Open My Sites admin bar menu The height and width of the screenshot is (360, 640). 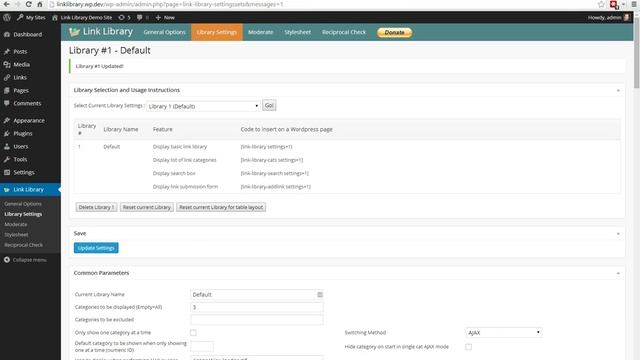[x=31, y=18]
